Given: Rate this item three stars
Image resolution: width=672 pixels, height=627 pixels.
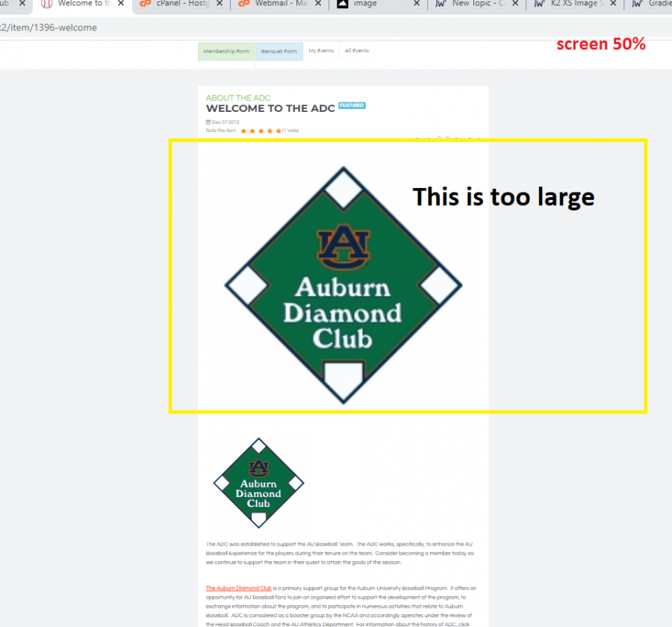Looking at the screenshot, I should (x=261, y=131).
